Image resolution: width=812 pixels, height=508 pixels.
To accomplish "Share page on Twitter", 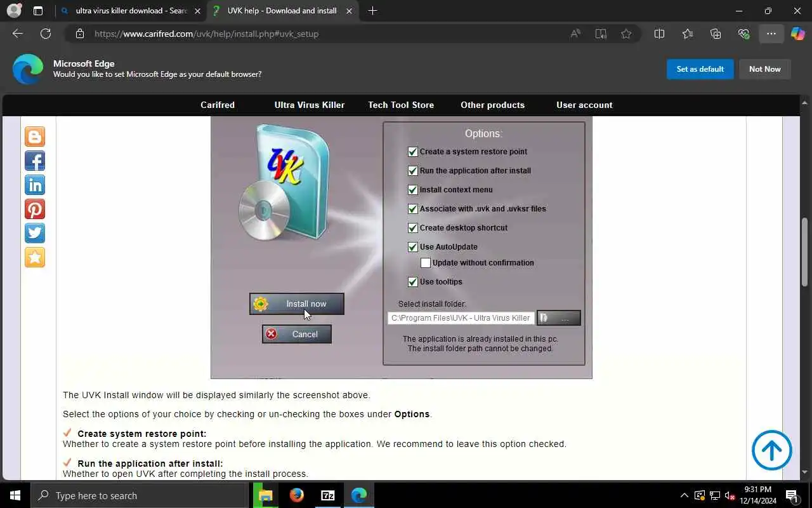I will 35,233.
